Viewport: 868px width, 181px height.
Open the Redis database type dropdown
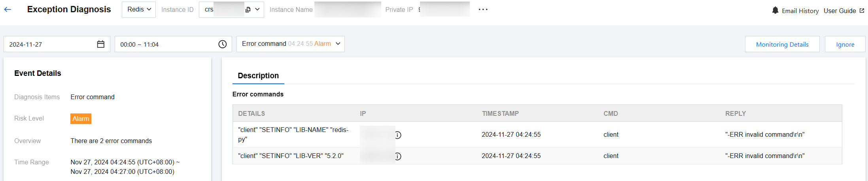(139, 9)
